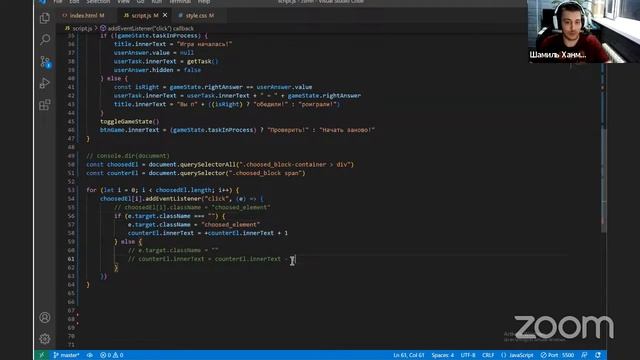Click the master* branch in status bar
This screenshot has height=360, width=640.
[66, 355]
